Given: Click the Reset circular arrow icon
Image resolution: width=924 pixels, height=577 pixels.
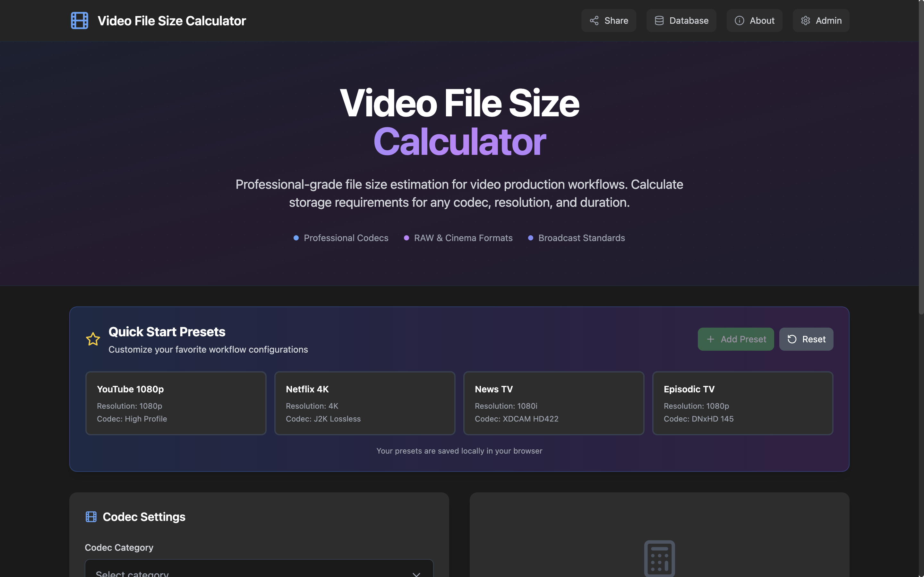Looking at the screenshot, I should point(792,339).
